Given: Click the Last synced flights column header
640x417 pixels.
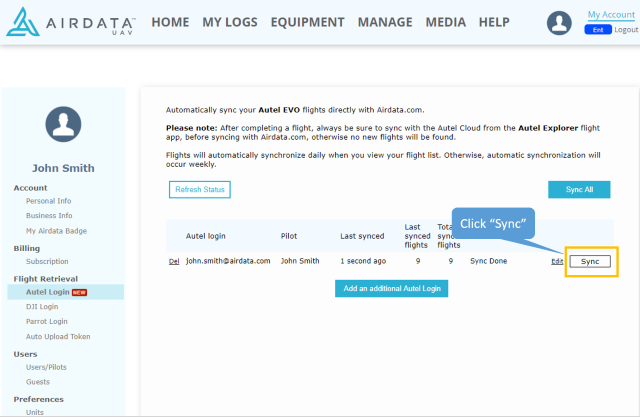Looking at the screenshot, I should (x=417, y=236).
